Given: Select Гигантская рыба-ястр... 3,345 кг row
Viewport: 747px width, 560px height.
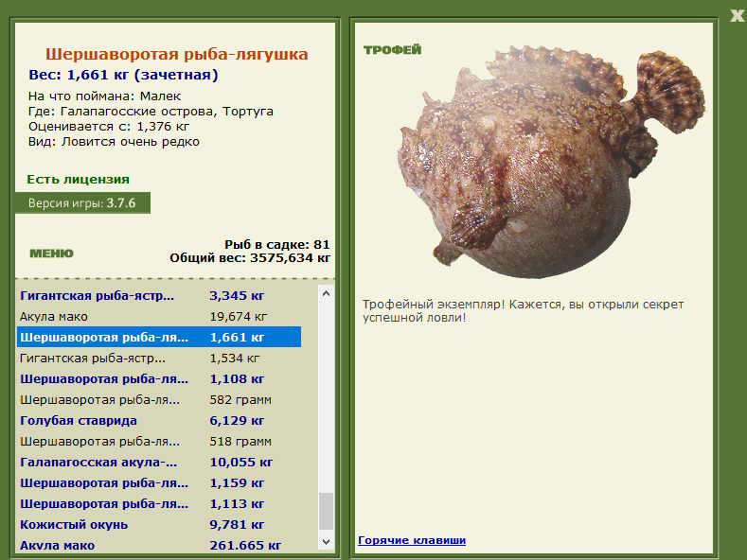Looking at the screenshot, I should (x=159, y=296).
